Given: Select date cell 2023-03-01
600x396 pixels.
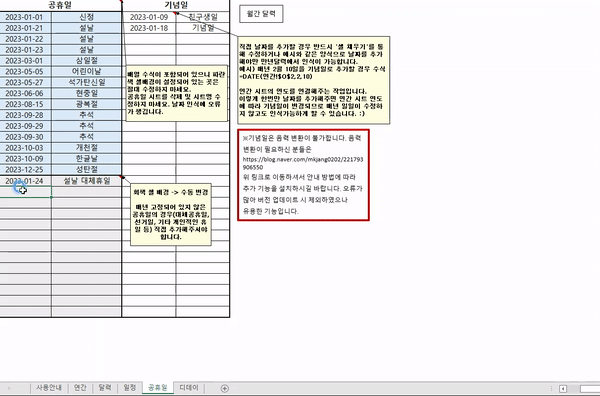Looking at the screenshot, I should pos(25,60).
